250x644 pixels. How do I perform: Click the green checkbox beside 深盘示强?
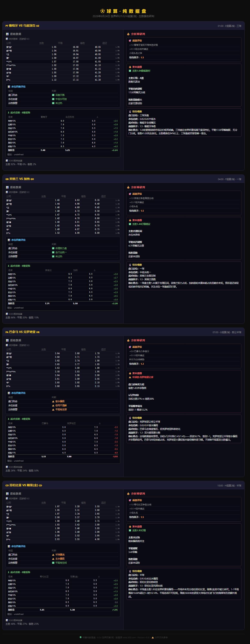pyautogui.click(x=53, y=95)
